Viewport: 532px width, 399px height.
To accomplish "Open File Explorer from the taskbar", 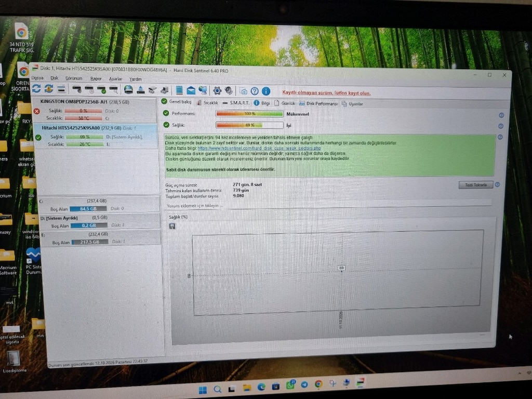I will click(247, 388).
